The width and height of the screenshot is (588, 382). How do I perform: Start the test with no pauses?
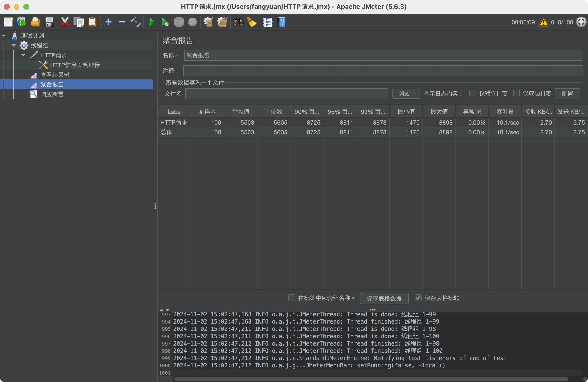[165, 22]
